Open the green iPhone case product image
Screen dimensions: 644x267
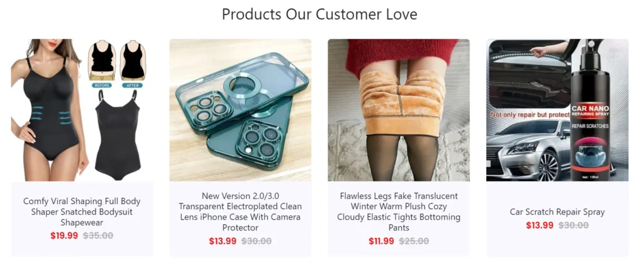(x=240, y=110)
